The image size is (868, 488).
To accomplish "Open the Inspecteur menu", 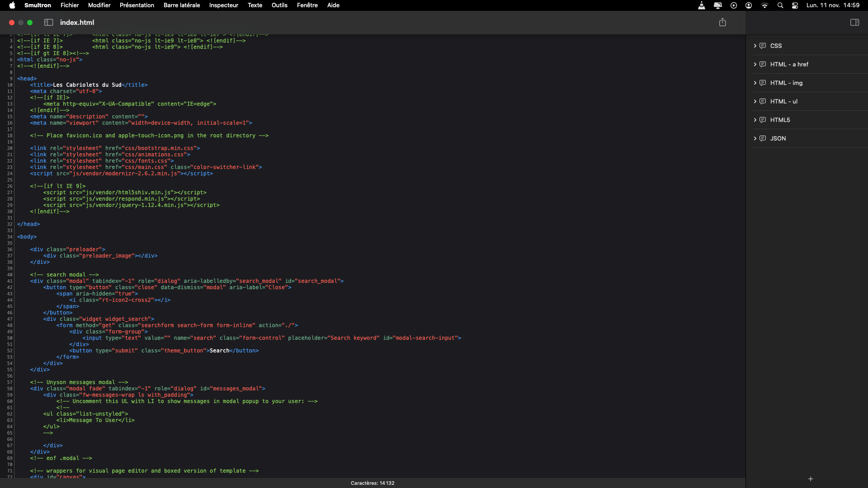I will (224, 5).
